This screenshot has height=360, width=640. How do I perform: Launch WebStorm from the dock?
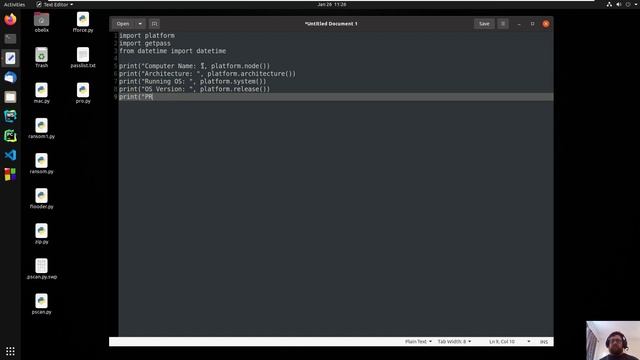point(10,116)
